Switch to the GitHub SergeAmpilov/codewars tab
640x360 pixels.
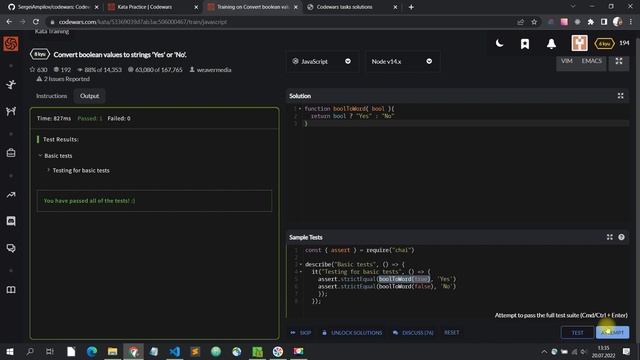[53, 7]
